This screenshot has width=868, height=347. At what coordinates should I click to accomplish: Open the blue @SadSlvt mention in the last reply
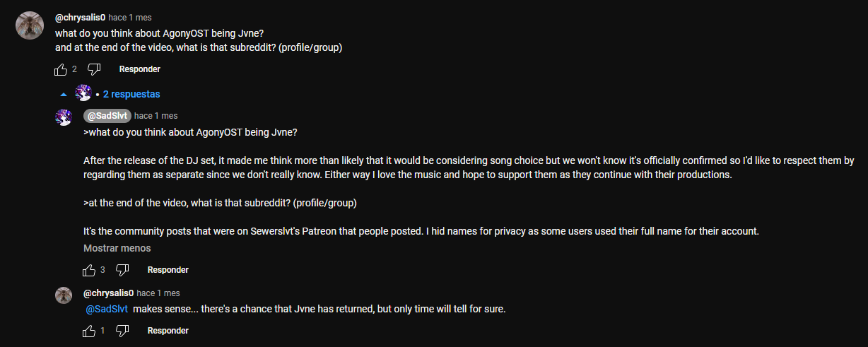point(107,309)
